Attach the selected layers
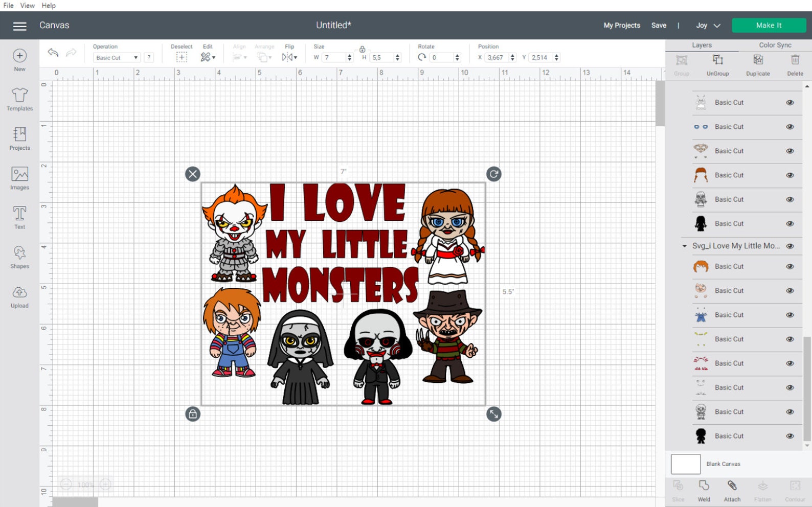Screen dimensions: 812x507 pos(732,491)
